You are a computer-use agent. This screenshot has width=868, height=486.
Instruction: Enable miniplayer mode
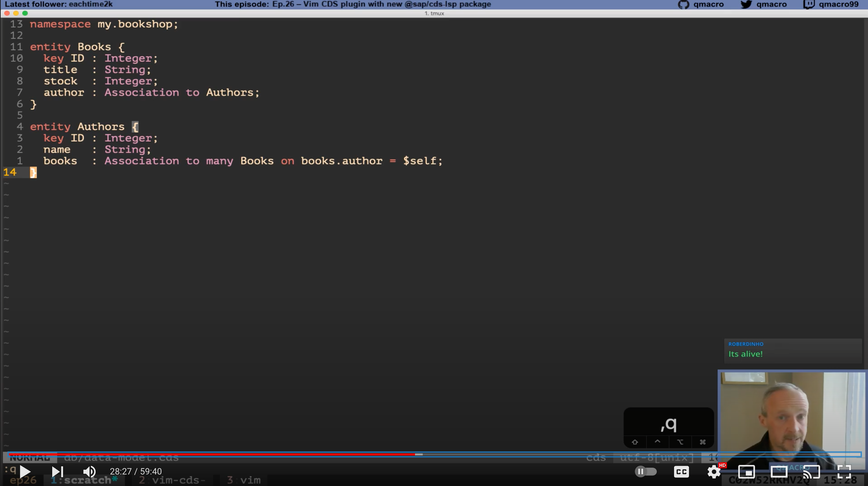(x=746, y=471)
